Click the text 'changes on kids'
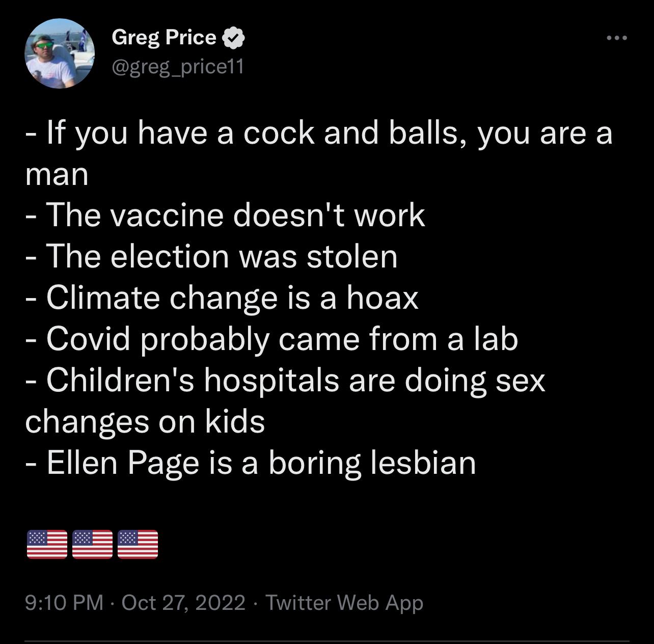This screenshot has width=654, height=644. [x=145, y=422]
